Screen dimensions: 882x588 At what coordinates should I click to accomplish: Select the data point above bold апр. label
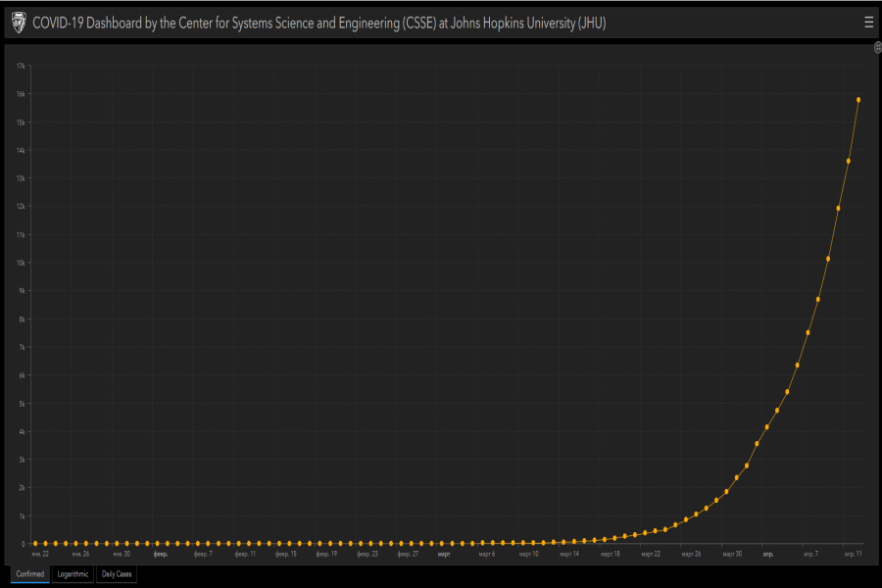(x=767, y=426)
